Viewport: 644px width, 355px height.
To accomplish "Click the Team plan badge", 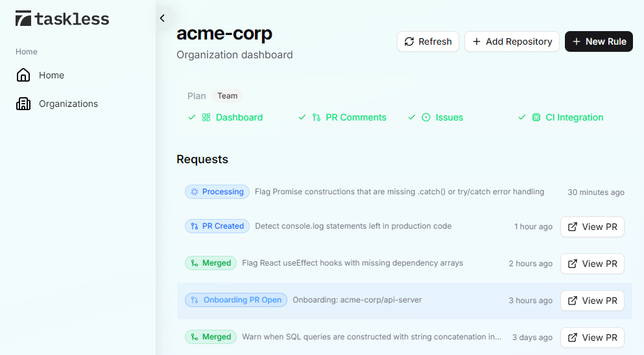I will pyautogui.click(x=227, y=96).
